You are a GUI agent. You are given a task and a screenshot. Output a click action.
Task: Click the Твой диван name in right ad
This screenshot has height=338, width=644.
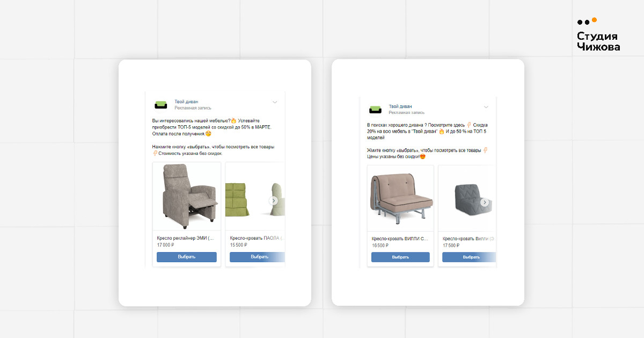(x=400, y=106)
